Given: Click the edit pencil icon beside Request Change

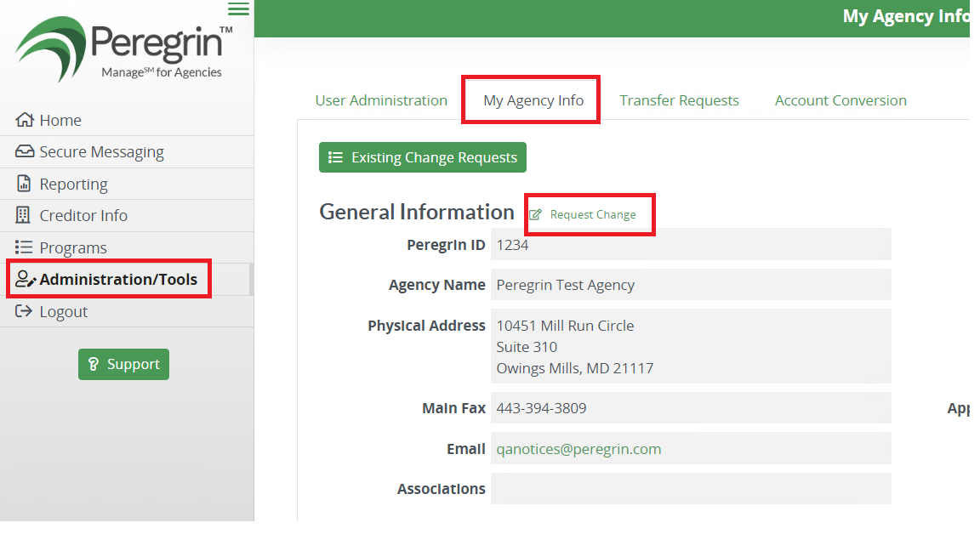Looking at the screenshot, I should (536, 215).
